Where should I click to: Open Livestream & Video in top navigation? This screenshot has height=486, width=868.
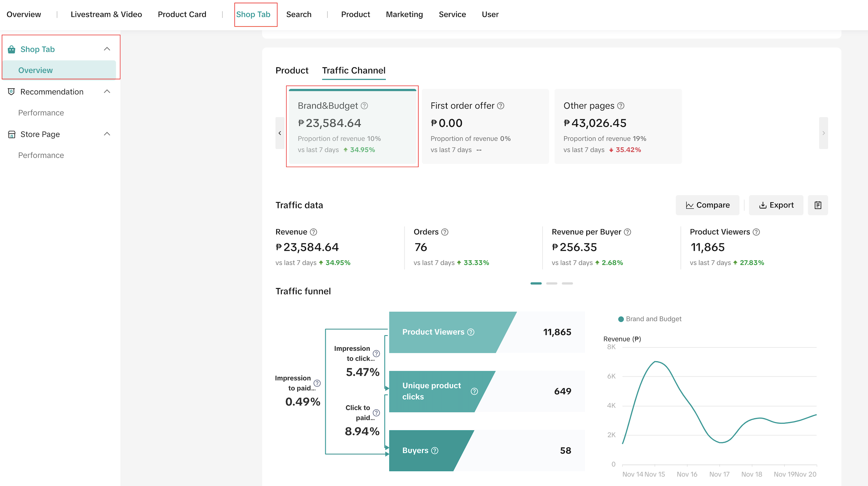tap(106, 14)
